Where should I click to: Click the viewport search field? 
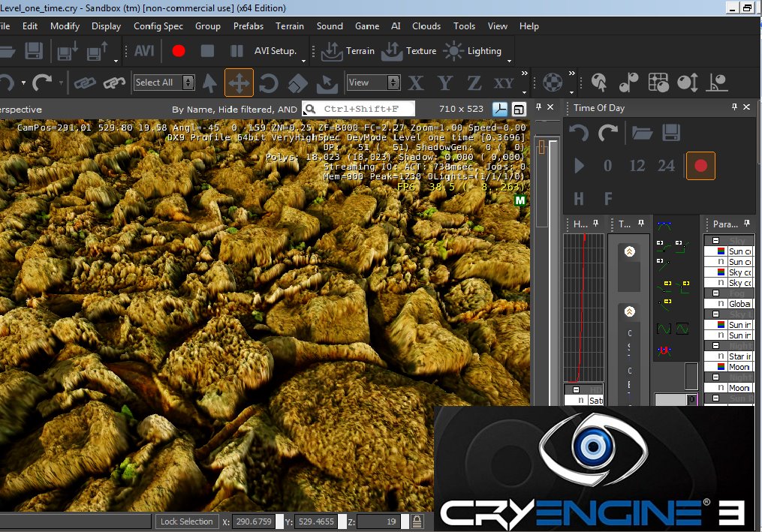(x=359, y=109)
